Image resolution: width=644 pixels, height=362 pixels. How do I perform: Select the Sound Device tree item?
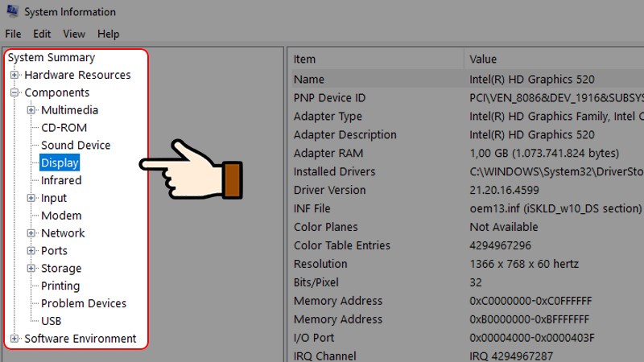(76, 146)
